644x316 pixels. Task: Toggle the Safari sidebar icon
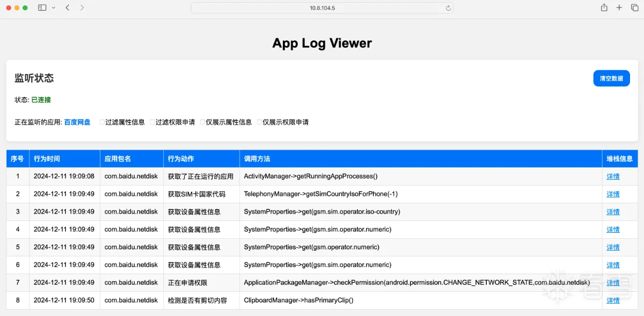[42, 8]
